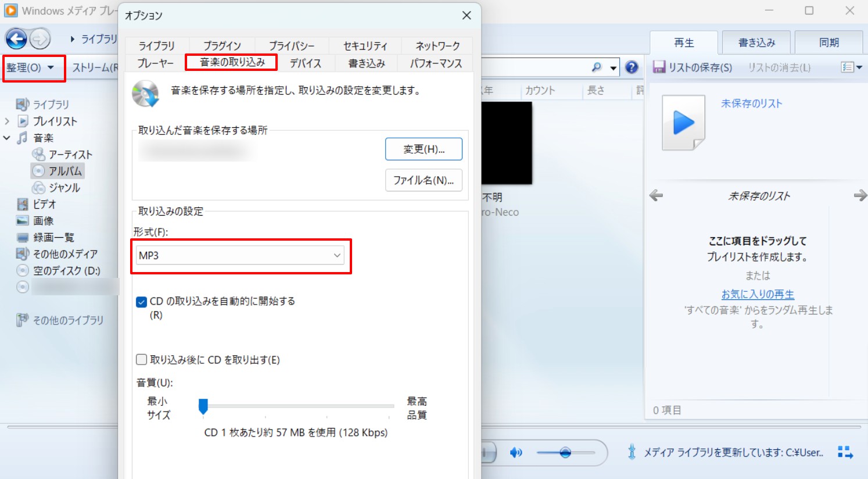Toggle CD の取り込みを自動的に開始する checkbox
This screenshot has width=868, height=479.
[x=141, y=302]
